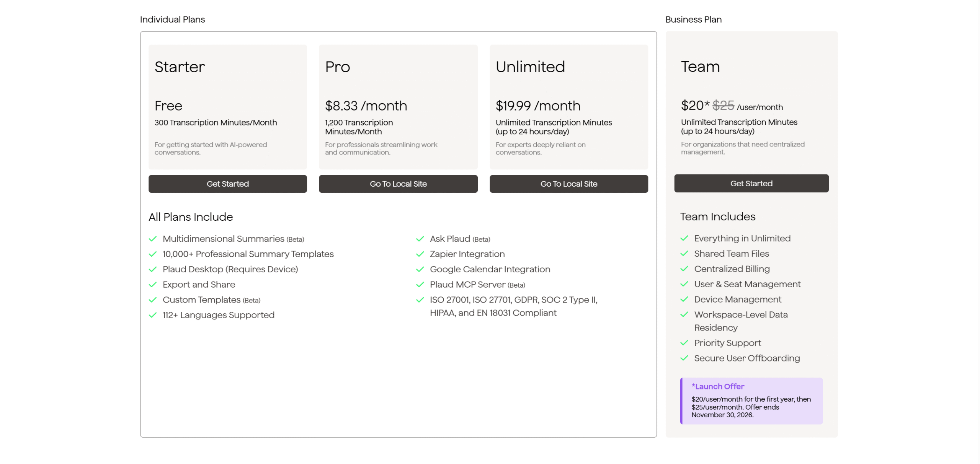Click the checkmark next to ISO 27001 compliance
The height and width of the screenshot is (464, 980).
click(420, 300)
